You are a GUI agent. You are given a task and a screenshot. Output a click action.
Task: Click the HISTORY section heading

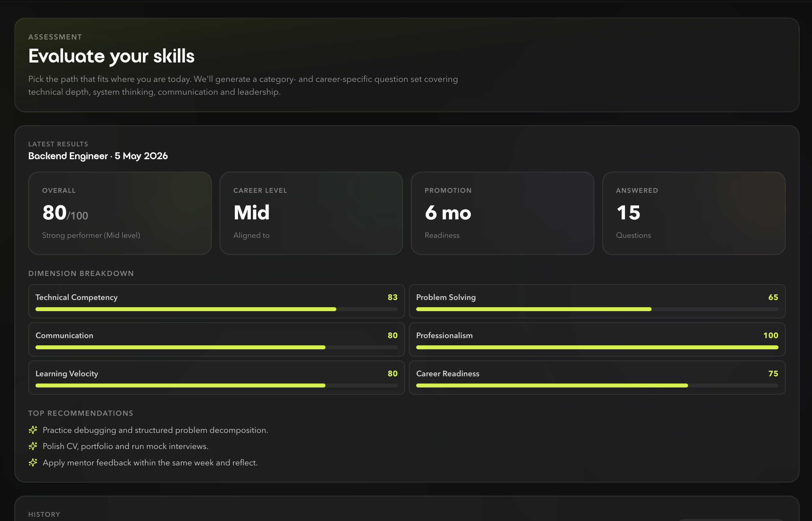click(x=44, y=514)
